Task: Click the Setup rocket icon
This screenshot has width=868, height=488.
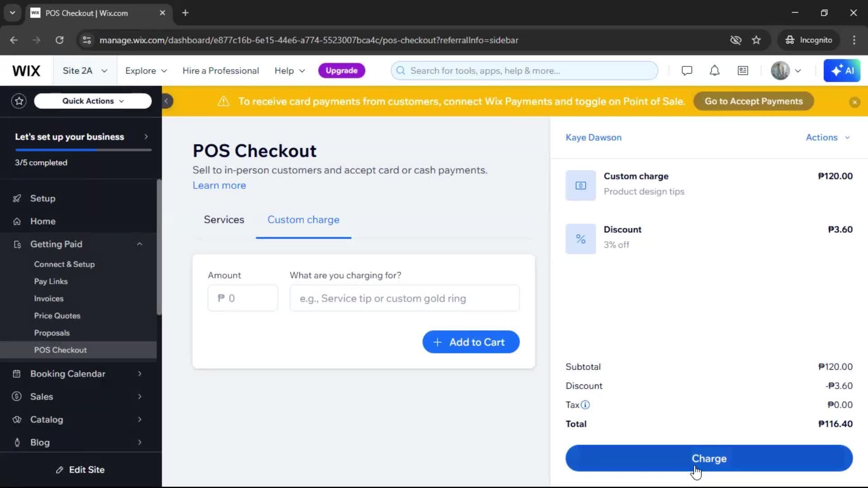Action: (x=17, y=198)
